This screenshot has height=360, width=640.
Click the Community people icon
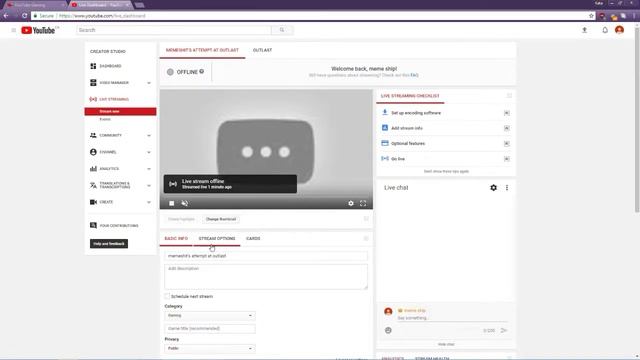(x=93, y=136)
